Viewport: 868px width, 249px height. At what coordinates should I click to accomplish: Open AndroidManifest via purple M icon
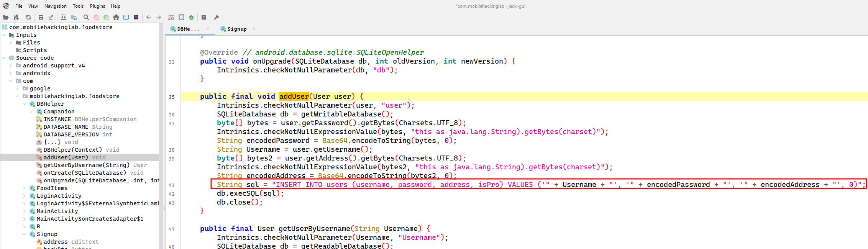[136, 17]
